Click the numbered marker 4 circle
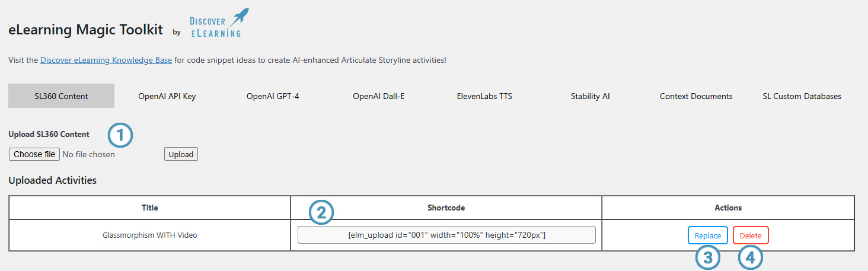 pyautogui.click(x=751, y=258)
